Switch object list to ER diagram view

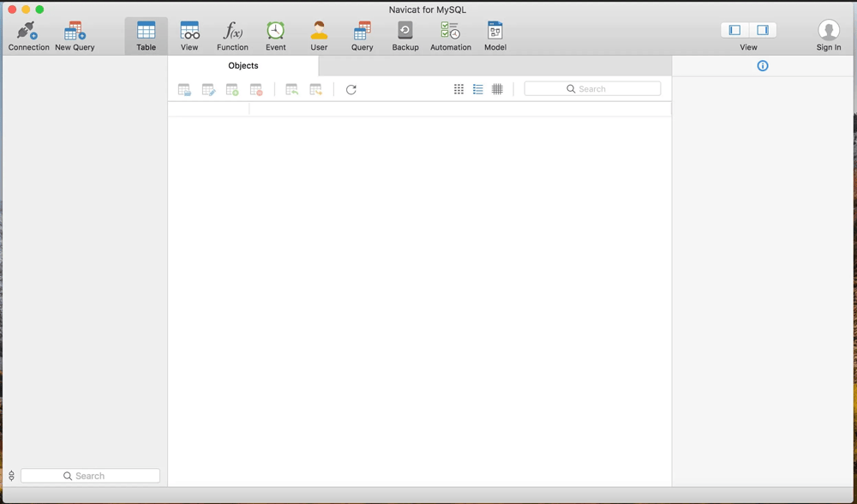click(497, 89)
